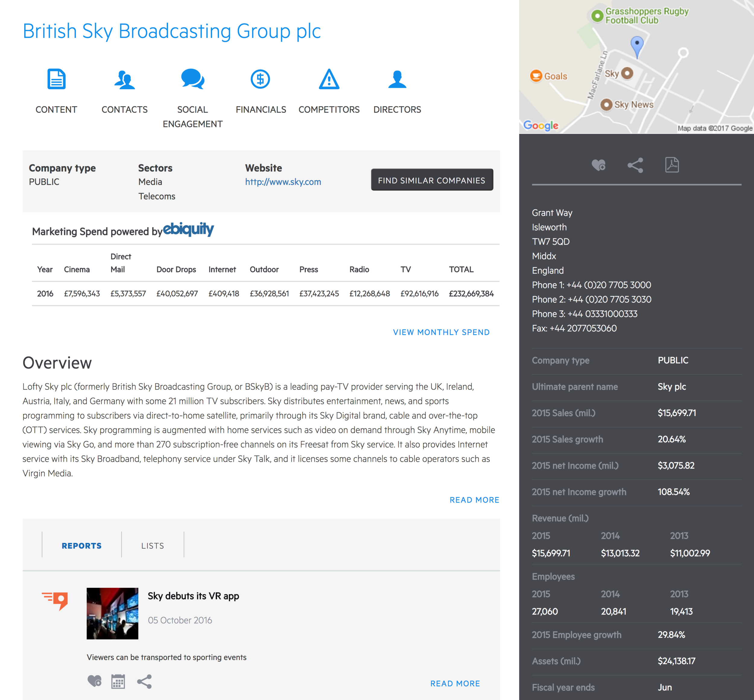Add company to favourites in dark sidebar
This screenshot has height=700, width=754.
coord(599,165)
